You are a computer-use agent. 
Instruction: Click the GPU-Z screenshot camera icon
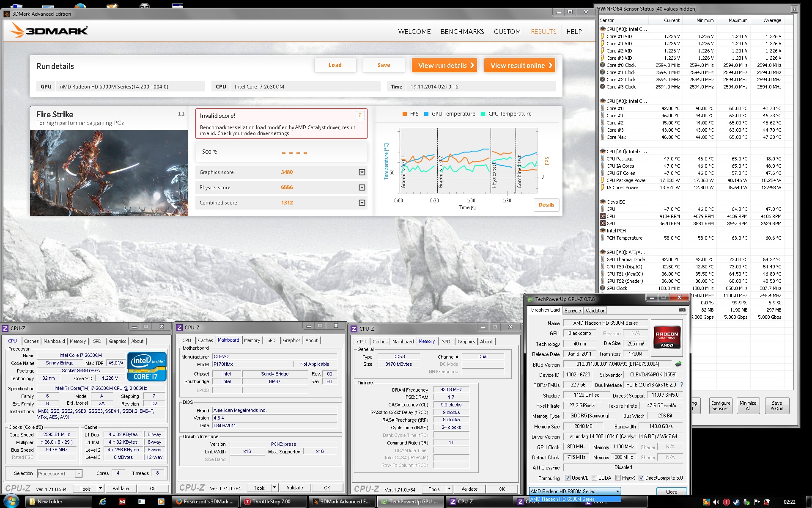tap(682, 310)
